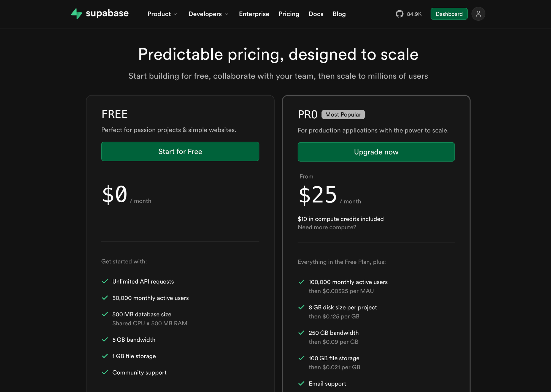Click the Supabase lightning bolt logo

[x=77, y=14]
